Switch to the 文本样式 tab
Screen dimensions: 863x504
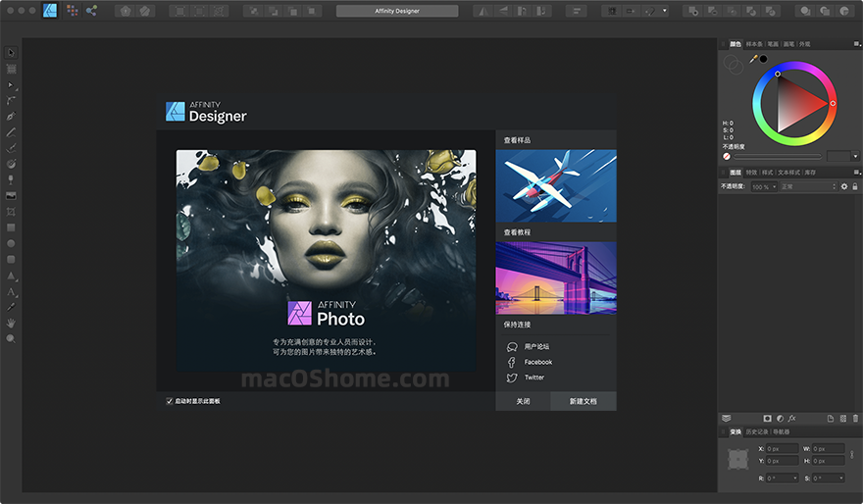789,173
